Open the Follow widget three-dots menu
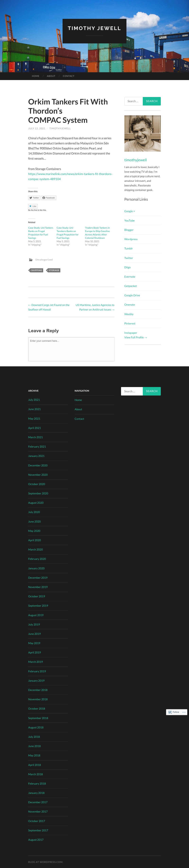 (x=184, y=712)
